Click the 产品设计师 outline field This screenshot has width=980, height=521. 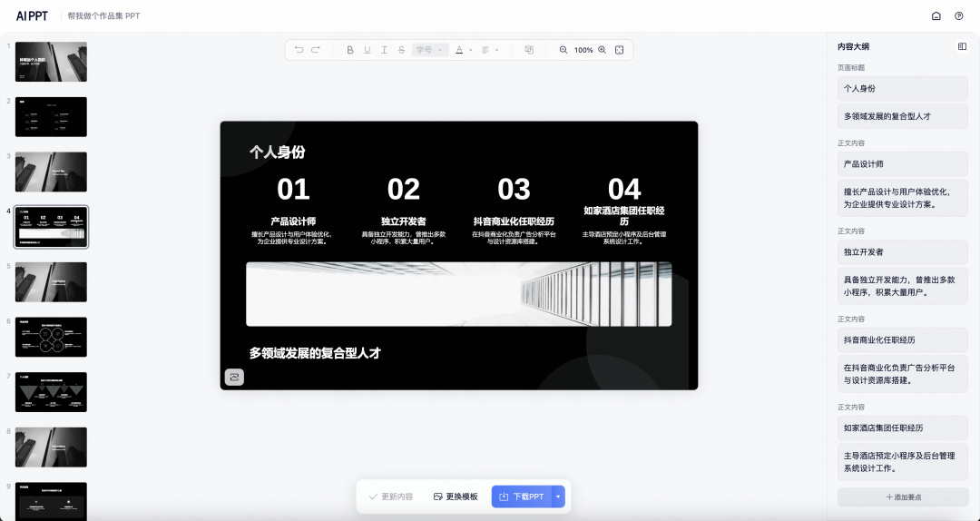coord(903,164)
